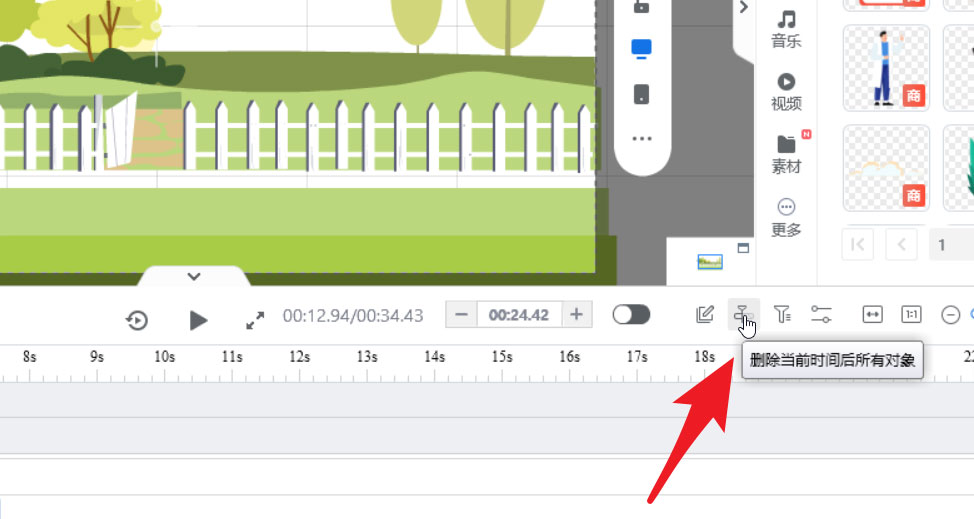Delete all objects after current time
Viewport: 974px width, 519px height.
[742, 315]
